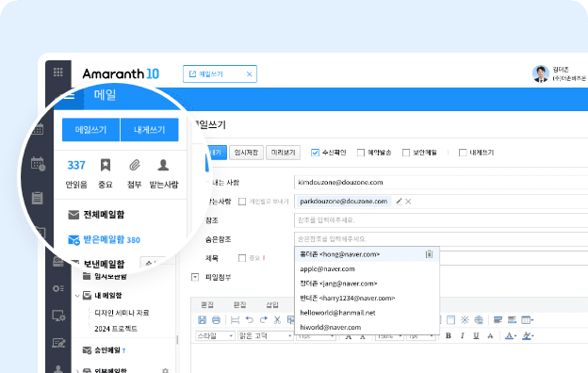Click the blue 메일쓰기 compose button

[x=90, y=130]
